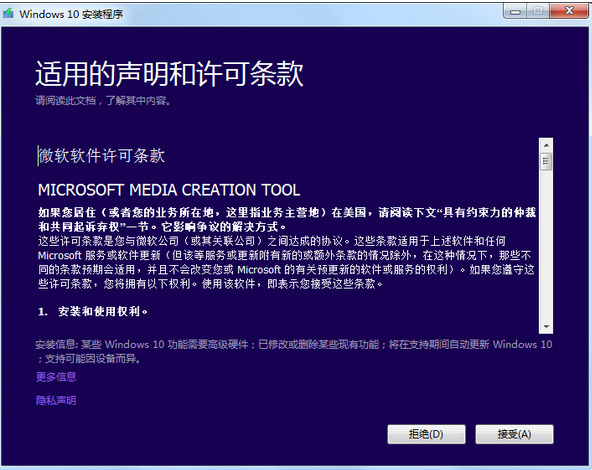Click the Windows 10 安装程序 title text
Image resolution: width=592 pixels, height=470 pixels.
[71, 14]
